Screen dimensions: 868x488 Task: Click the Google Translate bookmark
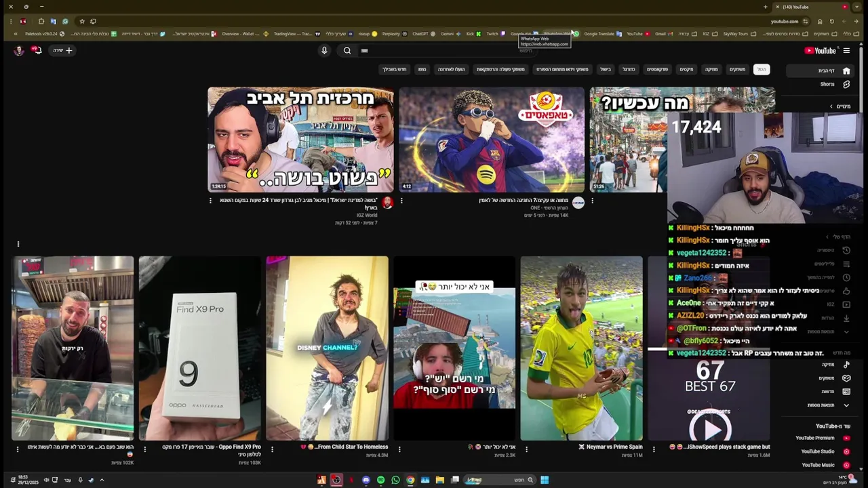(602, 34)
